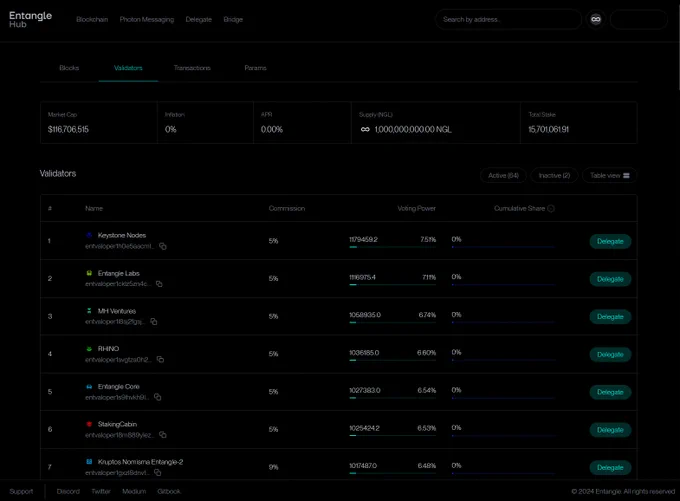Click the Keystone Nodes avatar icon
Screen dimensions: 680x501
89,235
